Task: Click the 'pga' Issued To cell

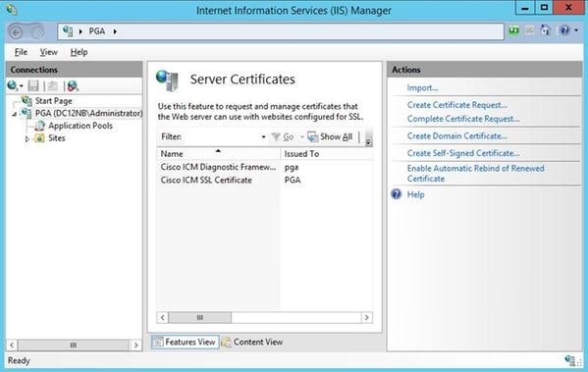Action: tap(292, 167)
